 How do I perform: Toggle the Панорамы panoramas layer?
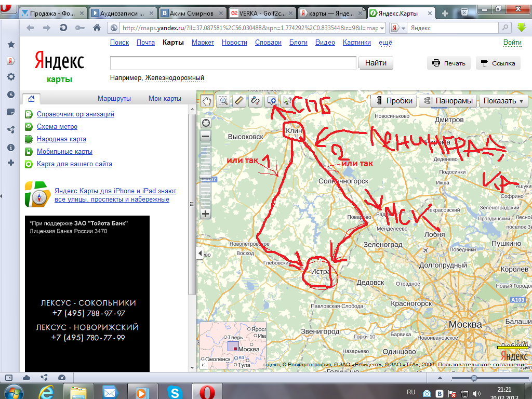pyautogui.click(x=448, y=101)
